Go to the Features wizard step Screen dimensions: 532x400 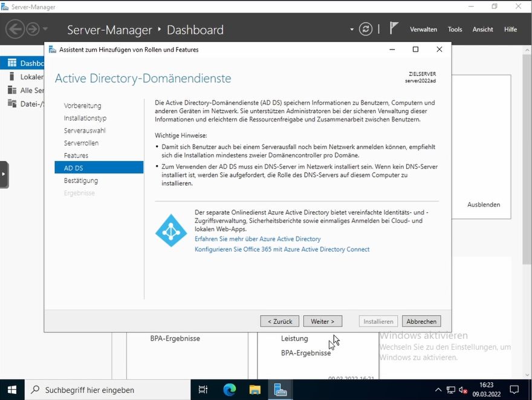click(x=76, y=156)
